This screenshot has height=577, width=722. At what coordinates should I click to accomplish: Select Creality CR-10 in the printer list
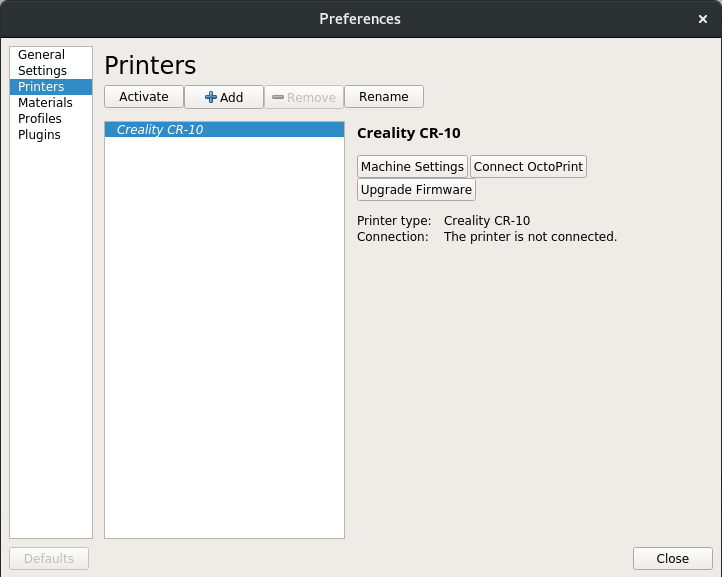coord(224,129)
